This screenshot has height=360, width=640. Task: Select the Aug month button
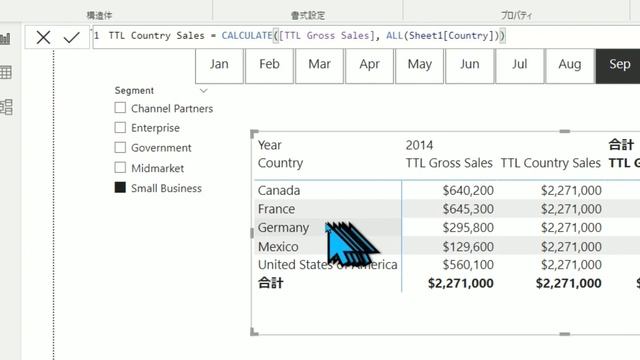click(570, 66)
